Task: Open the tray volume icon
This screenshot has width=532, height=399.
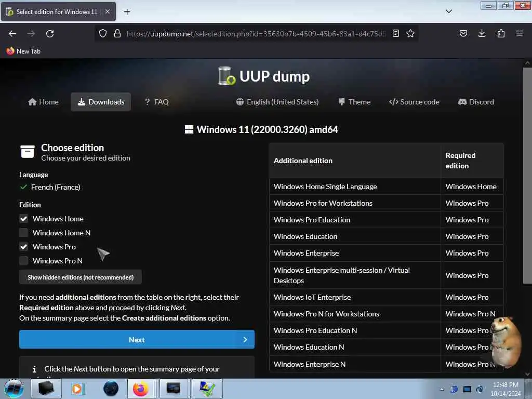Action: pyautogui.click(x=480, y=389)
